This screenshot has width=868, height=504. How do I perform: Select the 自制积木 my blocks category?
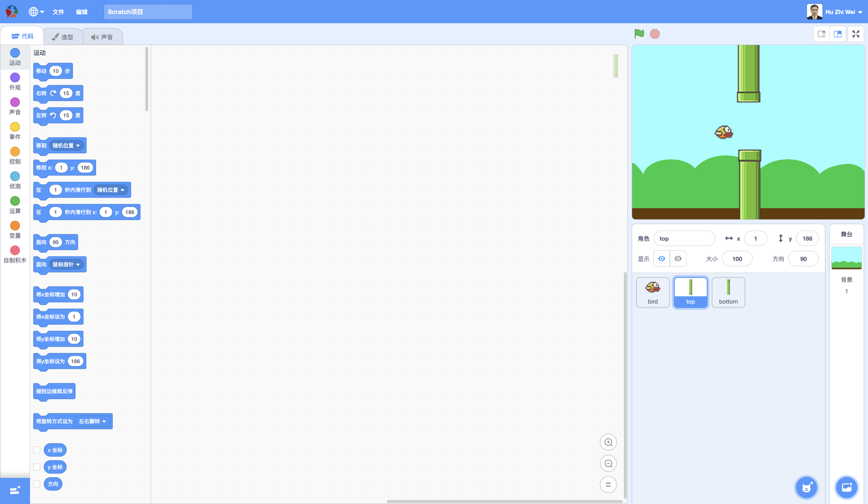point(15,255)
